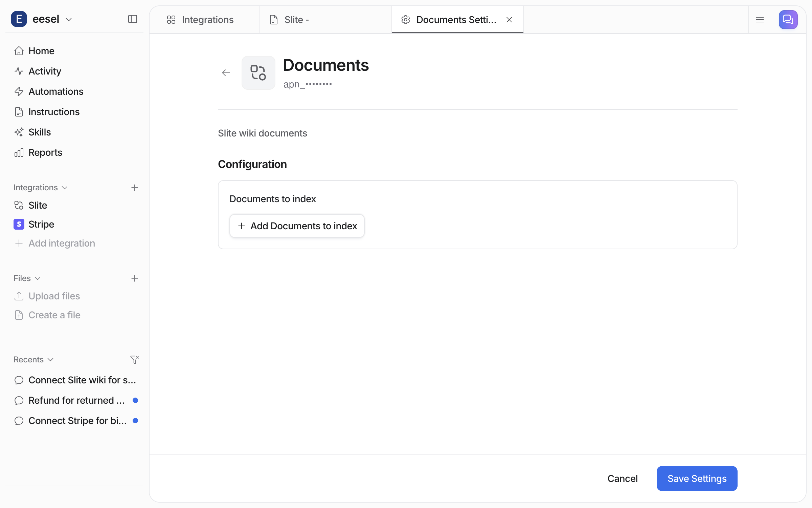812x508 pixels.
Task: Click the masked apn_ key text
Action: [308, 84]
